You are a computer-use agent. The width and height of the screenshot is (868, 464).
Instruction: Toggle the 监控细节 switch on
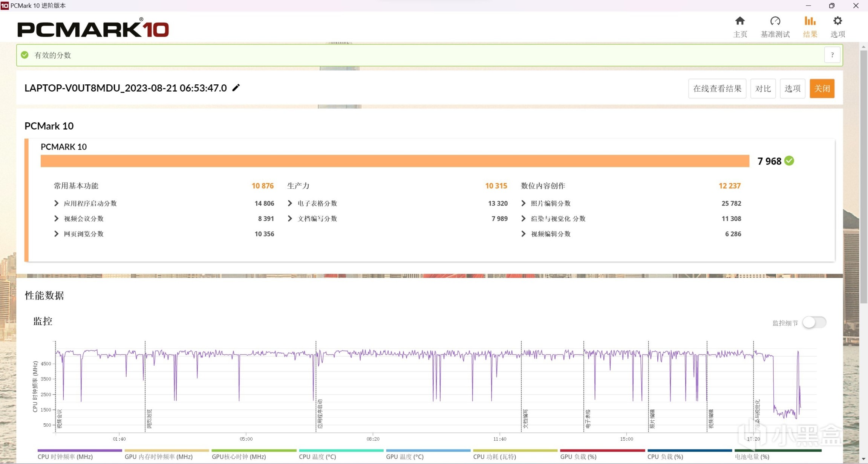pos(814,322)
